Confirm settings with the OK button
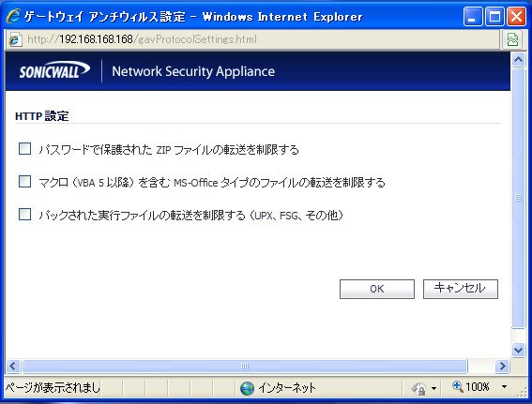This screenshot has height=404, width=532. click(377, 289)
